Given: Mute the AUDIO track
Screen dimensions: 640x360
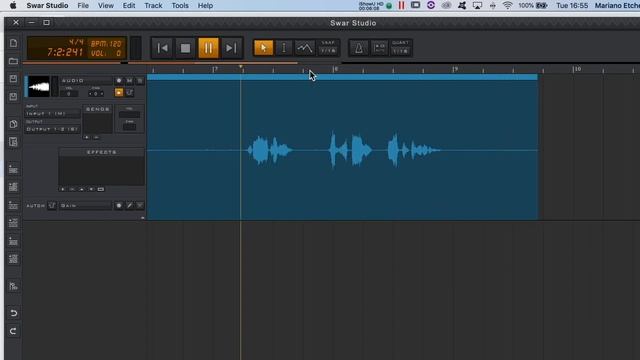Looking at the screenshot, I should point(129,81).
